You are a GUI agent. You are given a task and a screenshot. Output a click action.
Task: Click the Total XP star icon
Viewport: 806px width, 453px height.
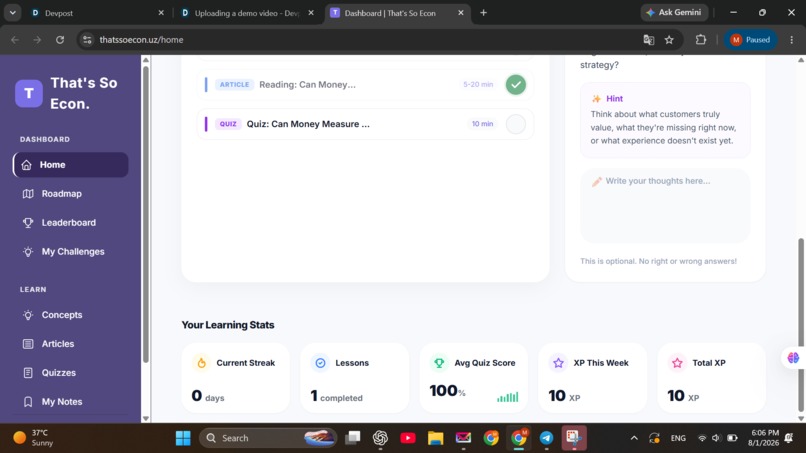pyautogui.click(x=677, y=363)
